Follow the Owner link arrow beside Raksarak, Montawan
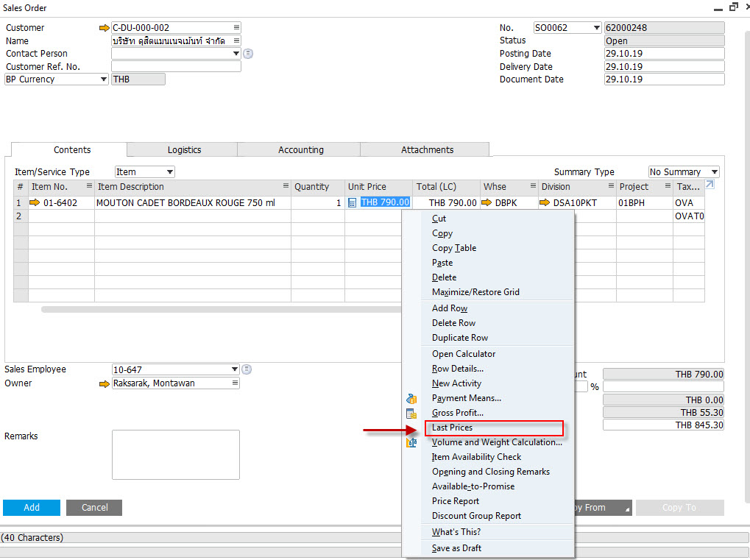The width and height of the screenshot is (750, 560). click(x=104, y=383)
